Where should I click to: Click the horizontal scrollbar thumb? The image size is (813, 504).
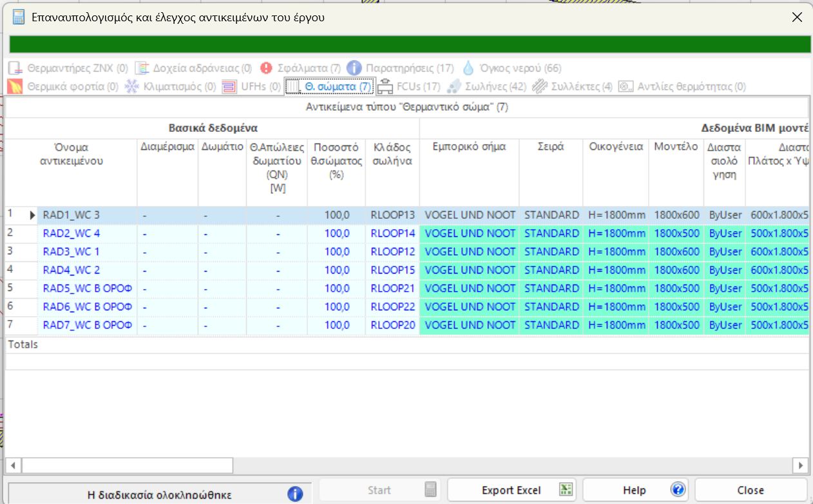[128, 465]
